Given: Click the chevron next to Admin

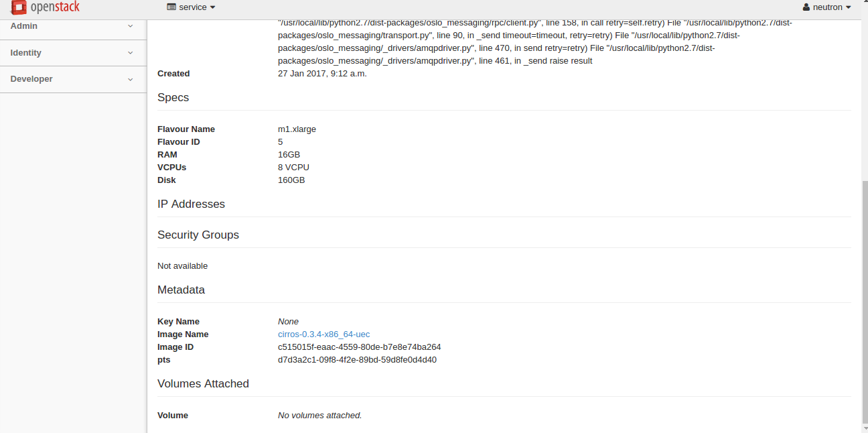Looking at the screenshot, I should 131,26.
